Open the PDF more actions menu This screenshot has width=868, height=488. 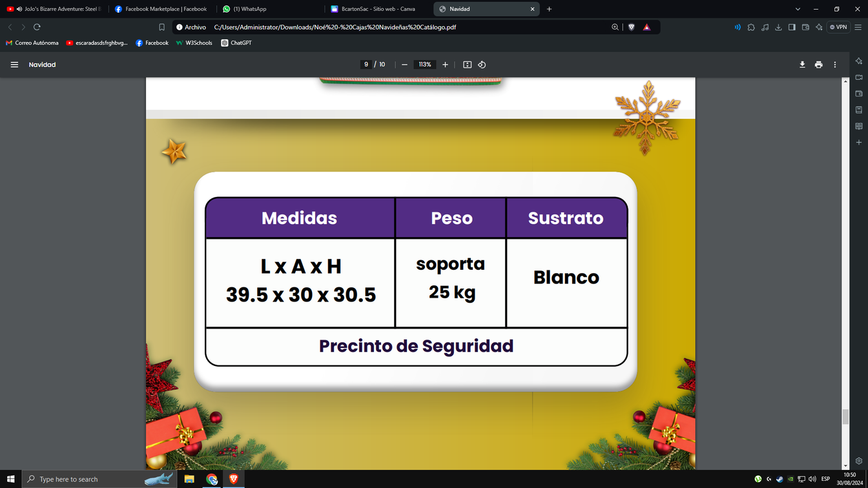(x=834, y=65)
